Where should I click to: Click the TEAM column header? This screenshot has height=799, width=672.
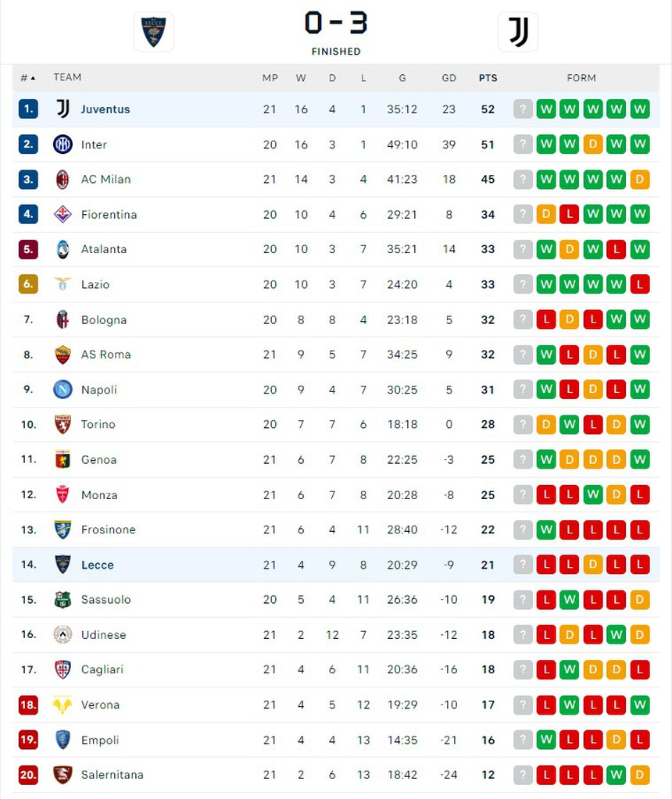(x=67, y=77)
